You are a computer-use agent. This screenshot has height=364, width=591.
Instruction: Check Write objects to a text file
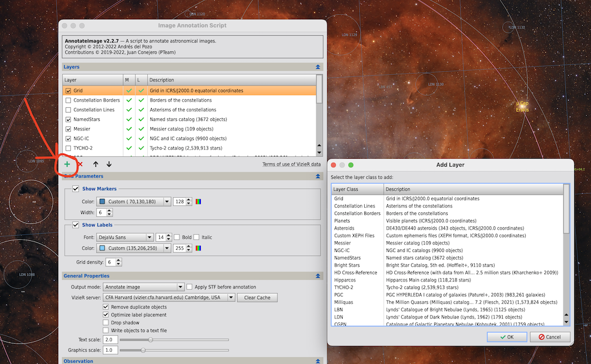(106, 331)
